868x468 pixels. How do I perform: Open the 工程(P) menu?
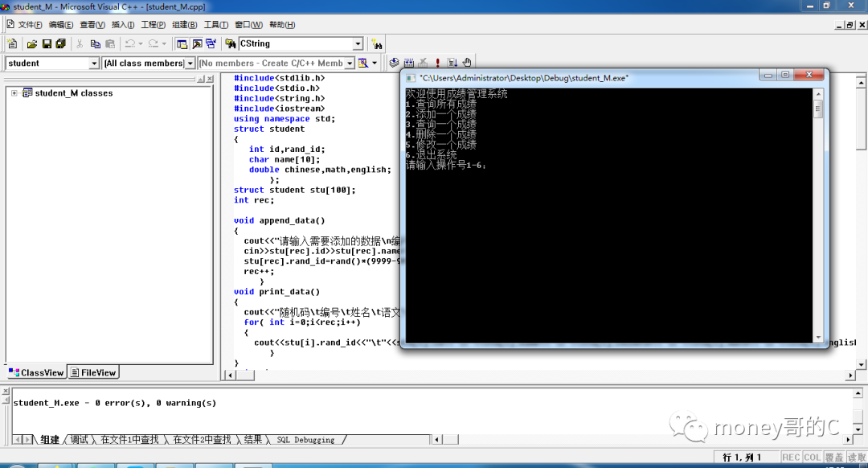click(154, 24)
